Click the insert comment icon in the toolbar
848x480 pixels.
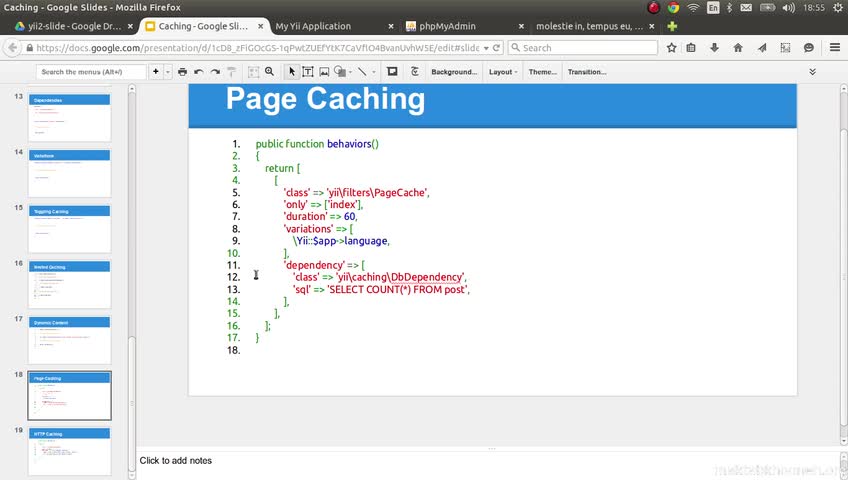pos(392,71)
